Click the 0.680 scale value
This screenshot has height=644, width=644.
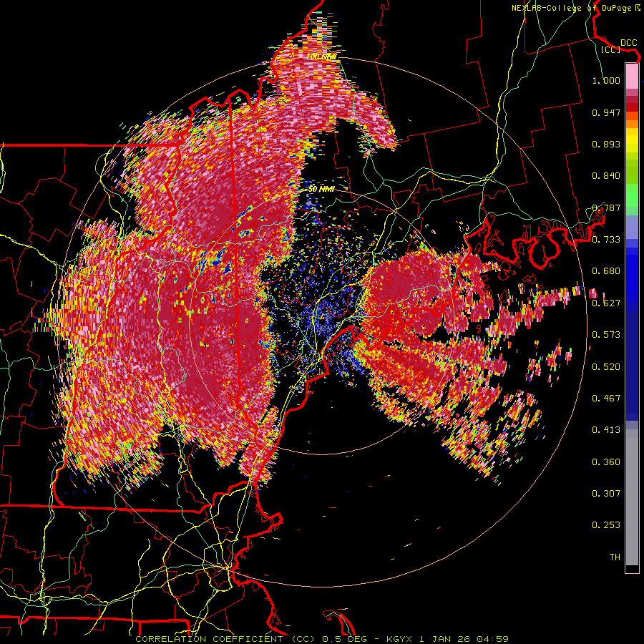tap(606, 271)
